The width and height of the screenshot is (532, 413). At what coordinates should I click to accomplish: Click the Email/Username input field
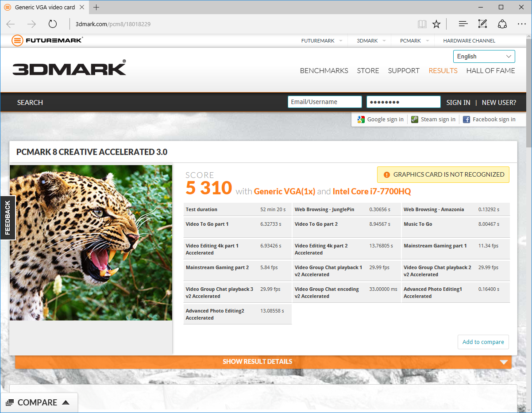click(325, 102)
